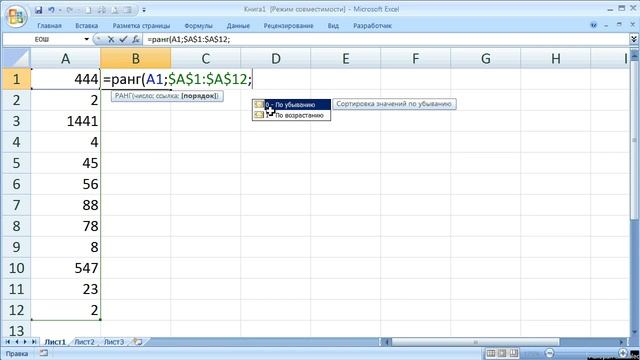Click the cell containing 8 in row 9
This screenshot has width=640, height=360.
click(x=65, y=247)
